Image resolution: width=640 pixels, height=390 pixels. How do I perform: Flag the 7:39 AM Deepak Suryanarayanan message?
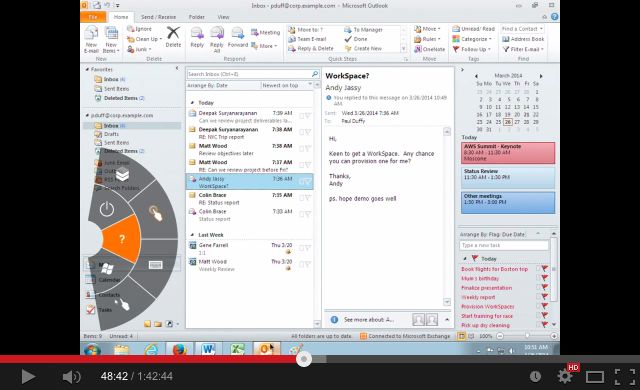[308, 116]
